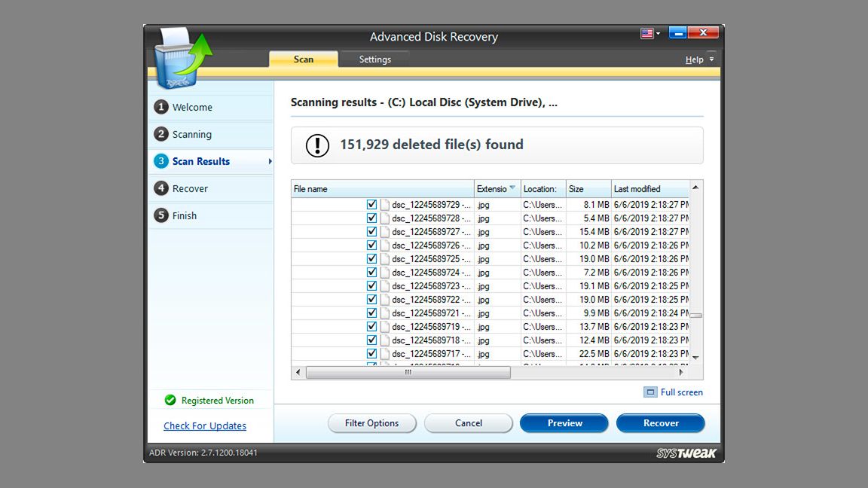Click file icon of dsc_12245689729
This screenshot has height=488, width=868.
[x=385, y=205]
